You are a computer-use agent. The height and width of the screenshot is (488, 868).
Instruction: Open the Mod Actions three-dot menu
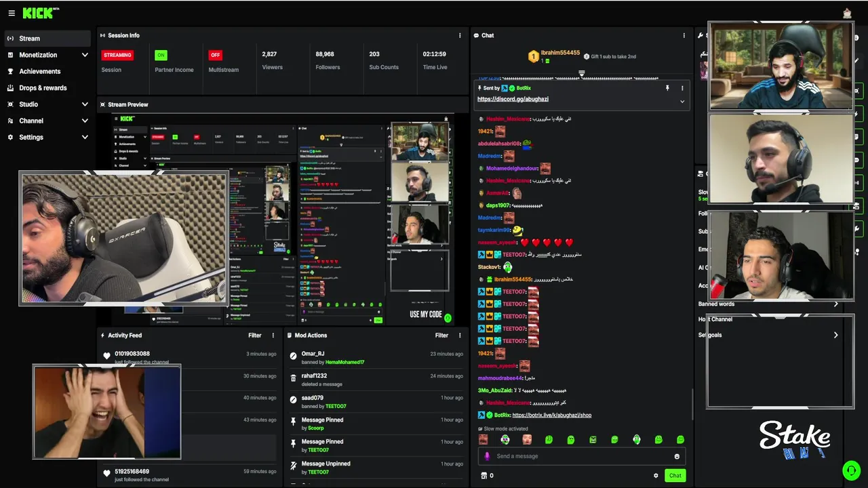460,335
